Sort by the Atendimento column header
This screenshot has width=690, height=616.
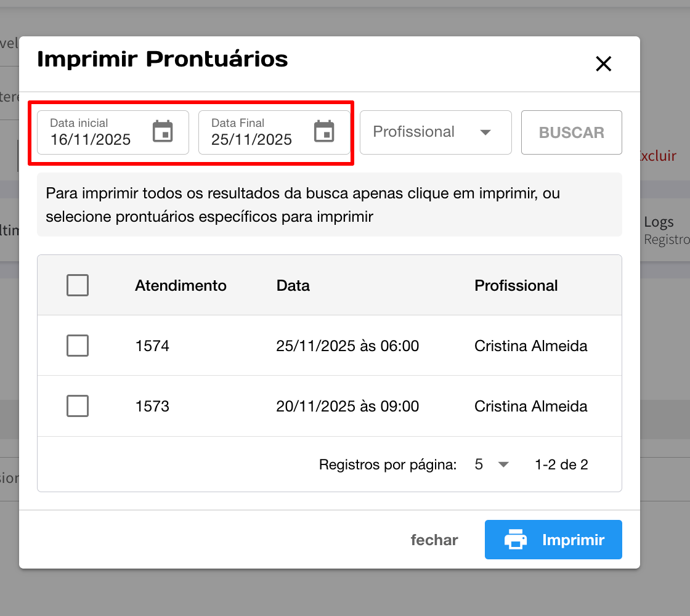click(x=181, y=286)
